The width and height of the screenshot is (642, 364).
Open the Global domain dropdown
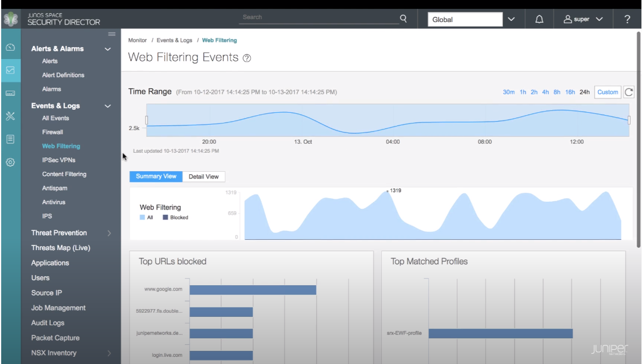click(473, 20)
